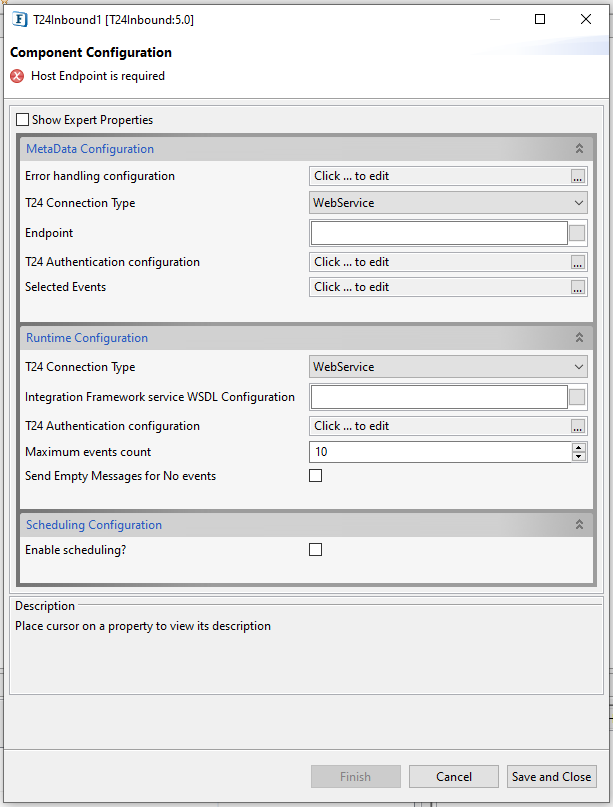Focus the Integration Framework service WSDL Configuration field
Image resolution: width=613 pixels, height=807 pixels.
pyautogui.click(x=439, y=397)
